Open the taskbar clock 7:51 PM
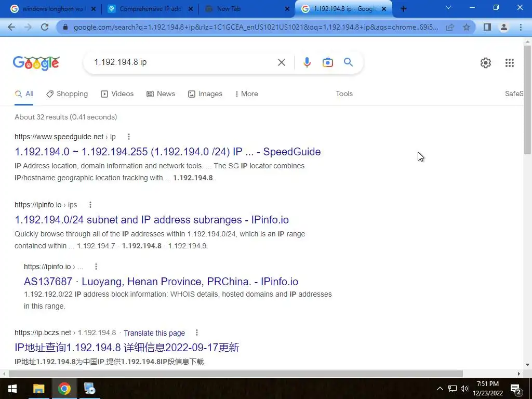The height and width of the screenshot is (399, 532). click(488, 389)
